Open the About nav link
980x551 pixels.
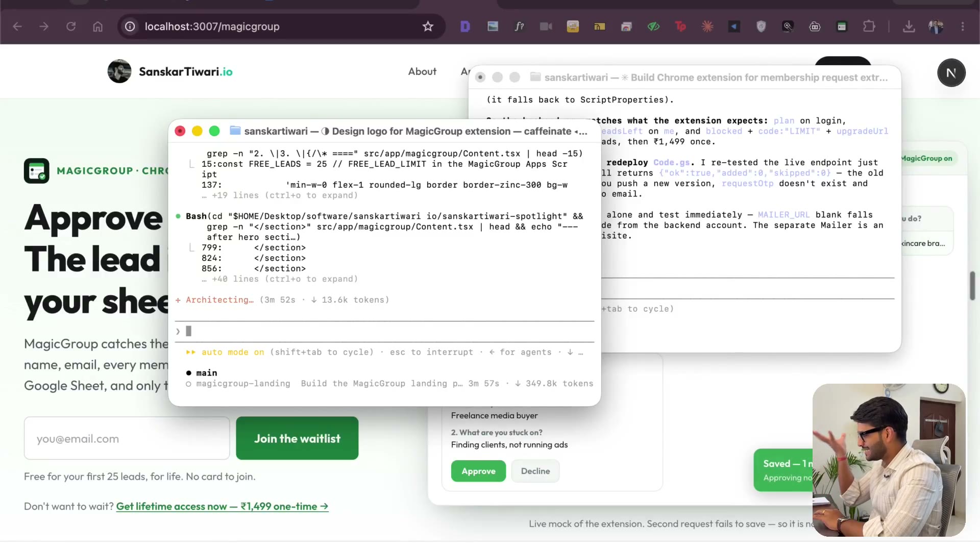[x=422, y=71]
